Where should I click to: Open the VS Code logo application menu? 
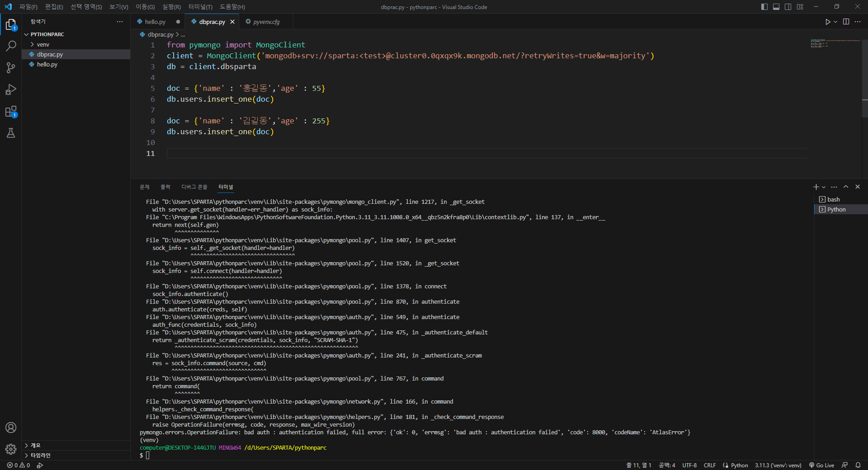pyautogui.click(x=8, y=7)
